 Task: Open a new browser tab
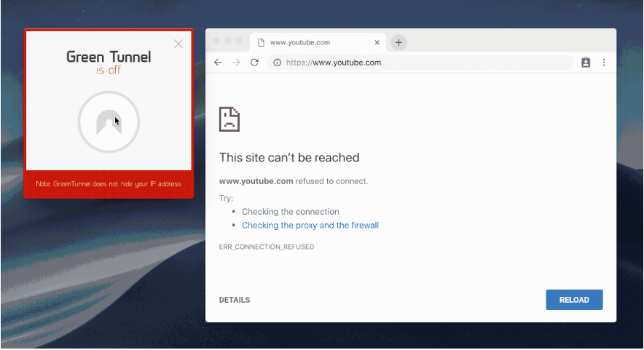pyautogui.click(x=398, y=42)
